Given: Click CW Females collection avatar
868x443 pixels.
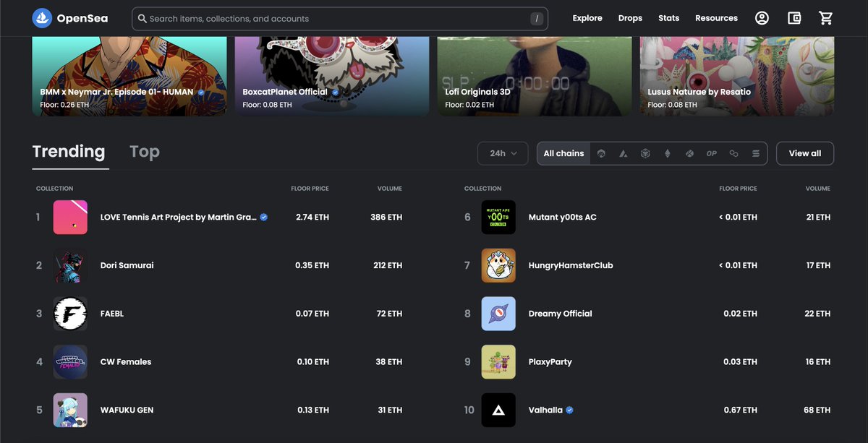Looking at the screenshot, I should coord(70,362).
